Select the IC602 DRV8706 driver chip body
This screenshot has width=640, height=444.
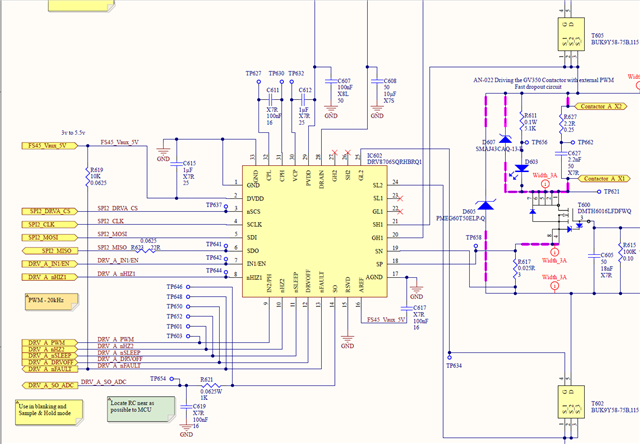coord(315,231)
